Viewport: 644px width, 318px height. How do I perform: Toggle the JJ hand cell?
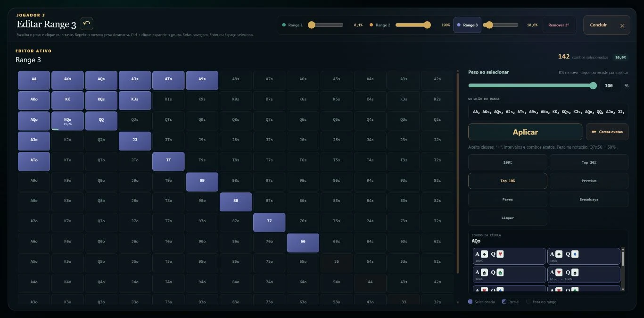click(135, 141)
